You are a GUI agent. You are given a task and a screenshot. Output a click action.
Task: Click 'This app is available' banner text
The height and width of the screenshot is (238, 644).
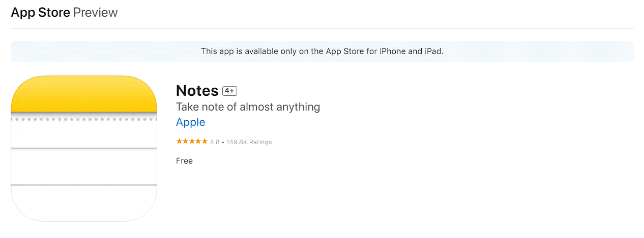(x=236, y=51)
